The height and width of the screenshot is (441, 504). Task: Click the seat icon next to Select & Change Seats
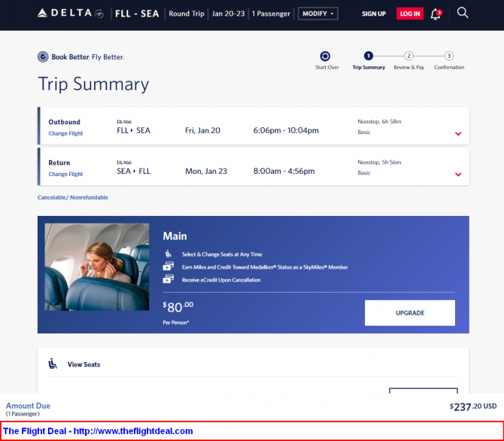pyautogui.click(x=168, y=254)
